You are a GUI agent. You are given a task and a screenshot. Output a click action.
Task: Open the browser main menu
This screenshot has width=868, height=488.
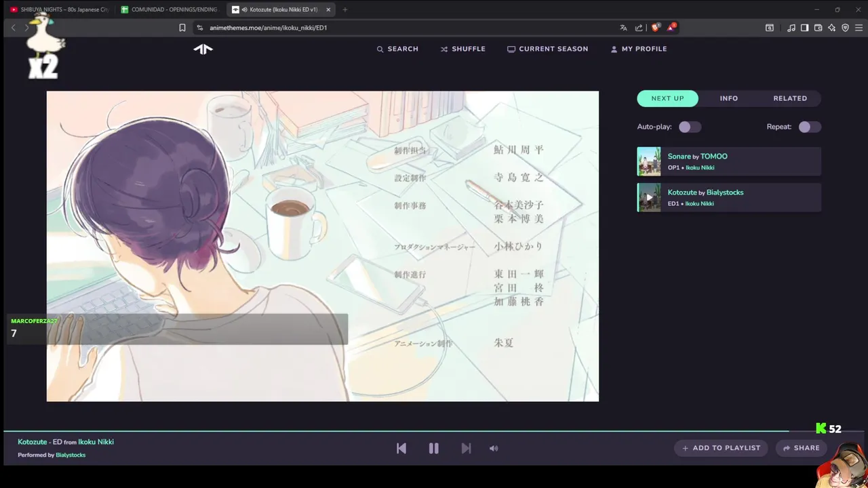tap(859, 28)
